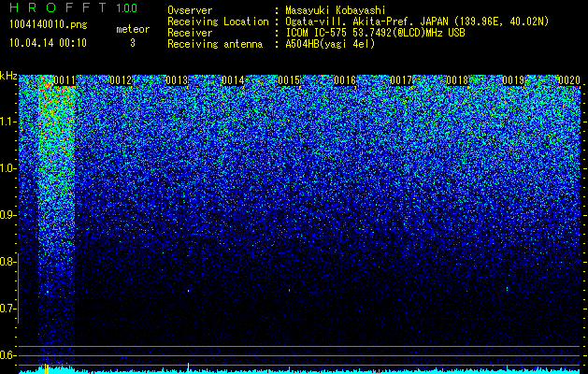Click the Receiving Location label

pyautogui.click(x=218, y=22)
